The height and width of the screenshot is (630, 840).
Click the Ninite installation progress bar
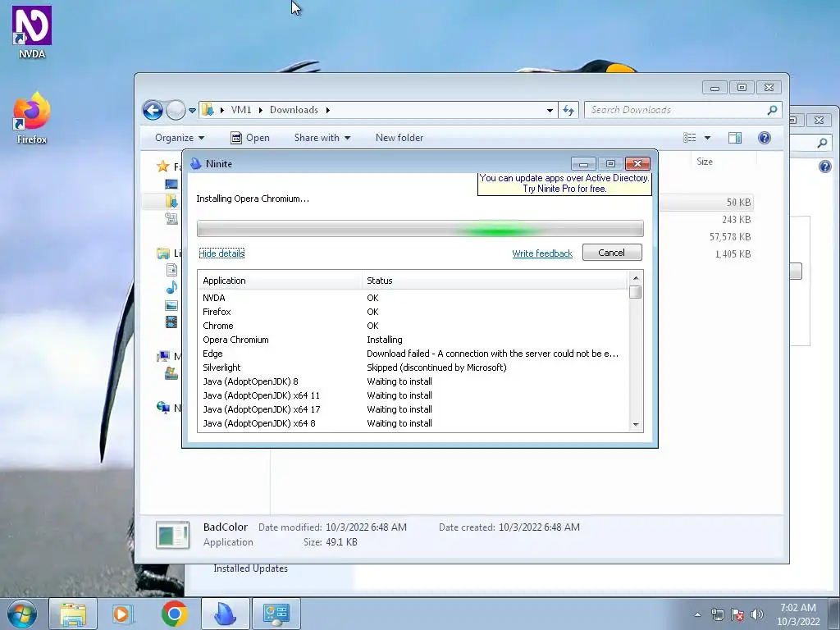pos(420,228)
